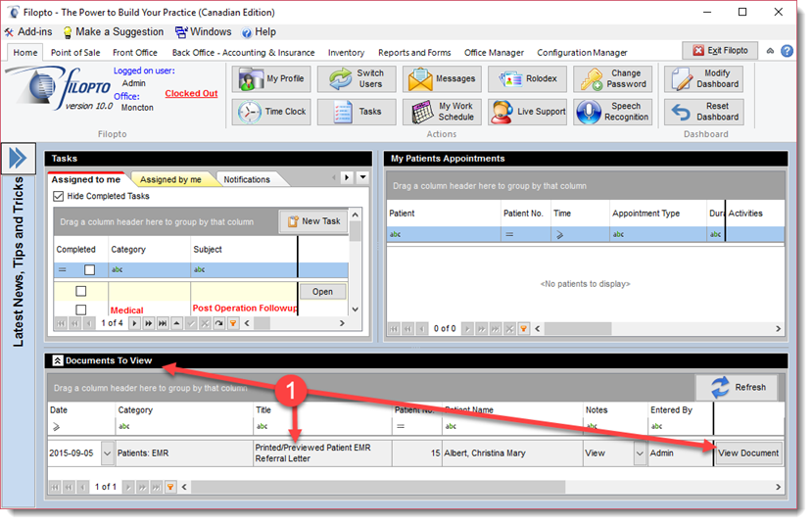Switch to Inventory tab
The width and height of the screenshot is (812, 524).
(346, 52)
